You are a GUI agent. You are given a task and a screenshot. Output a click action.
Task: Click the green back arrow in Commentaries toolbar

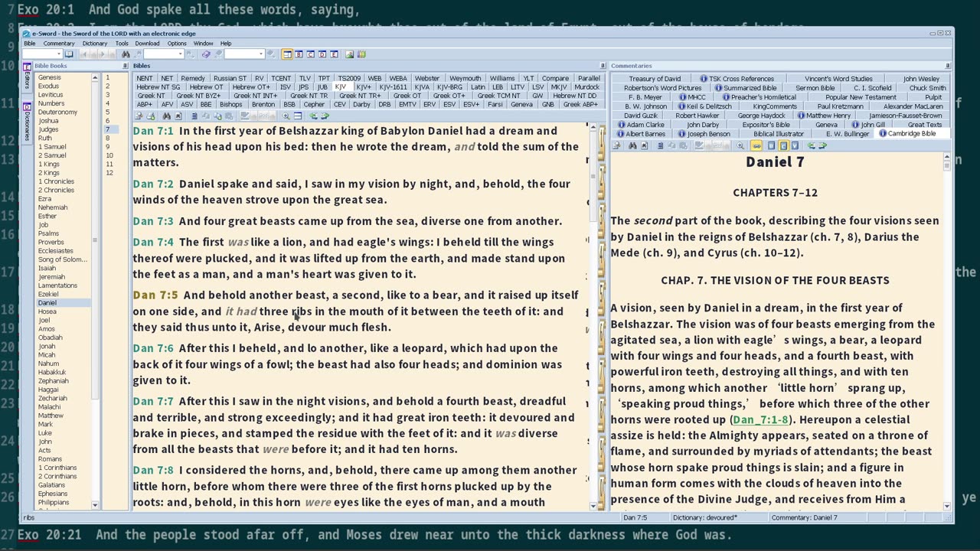811,145
